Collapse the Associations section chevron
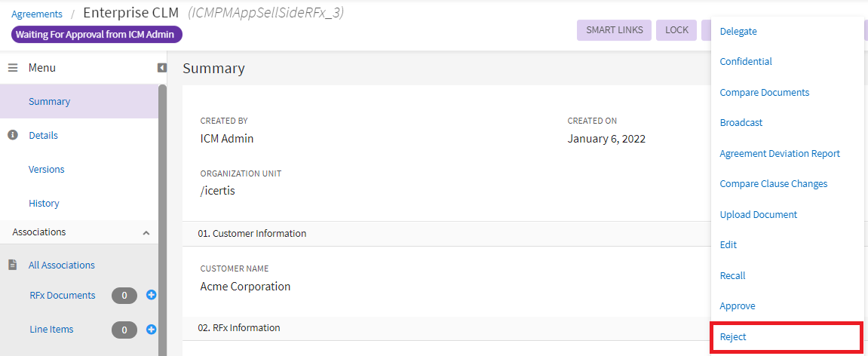The width and height of the screenshot is (868, 356). pos(146,233)
